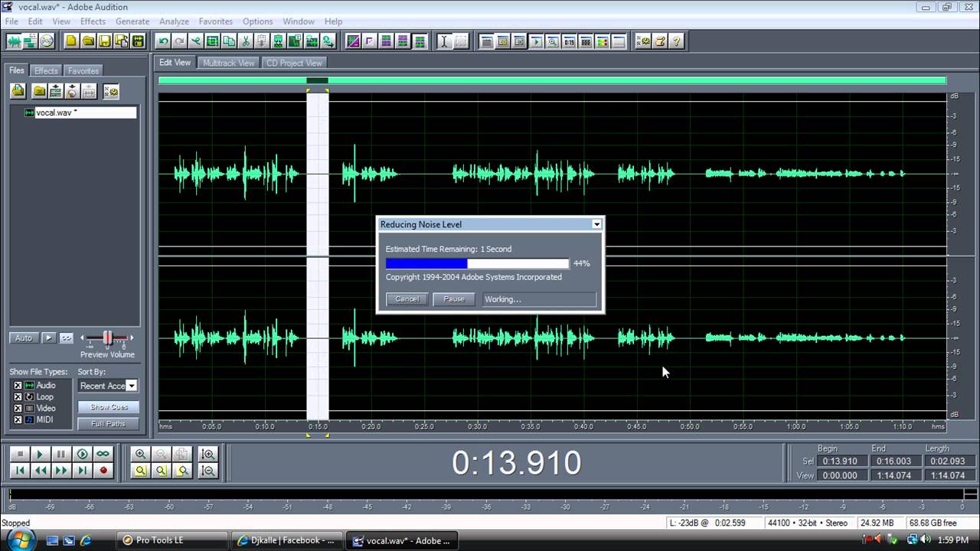Toggle Play Looped infinity button

pyautogui.click(x=103, y=455)
